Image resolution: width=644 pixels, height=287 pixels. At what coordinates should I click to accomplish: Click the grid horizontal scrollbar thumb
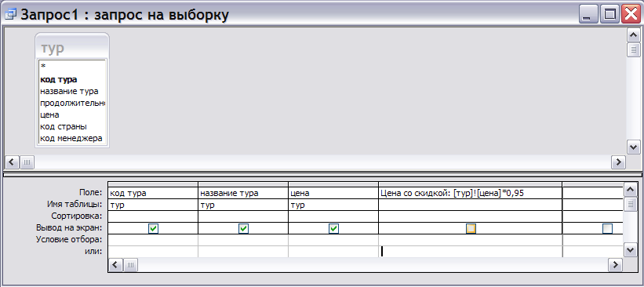pos(131,265)
